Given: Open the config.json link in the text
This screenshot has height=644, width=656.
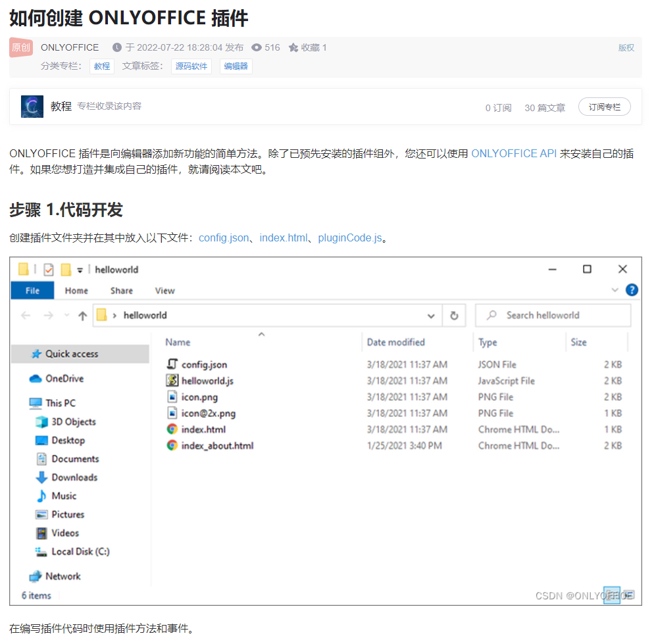Looking at the screenshot, I should tap(224, 238).
